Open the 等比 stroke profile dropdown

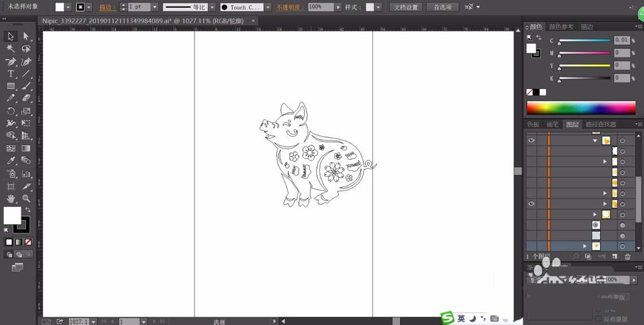pyautogui.click(x=212, y=7)
